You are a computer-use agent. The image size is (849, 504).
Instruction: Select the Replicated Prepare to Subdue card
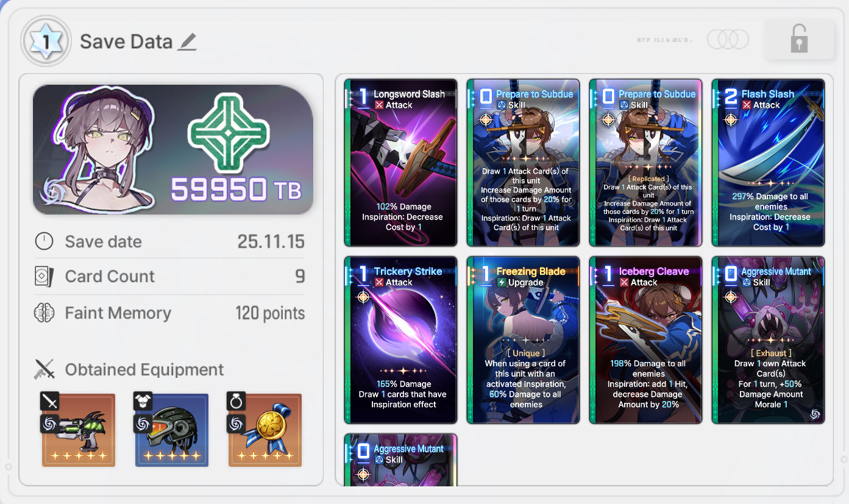[x=645, y=163]
